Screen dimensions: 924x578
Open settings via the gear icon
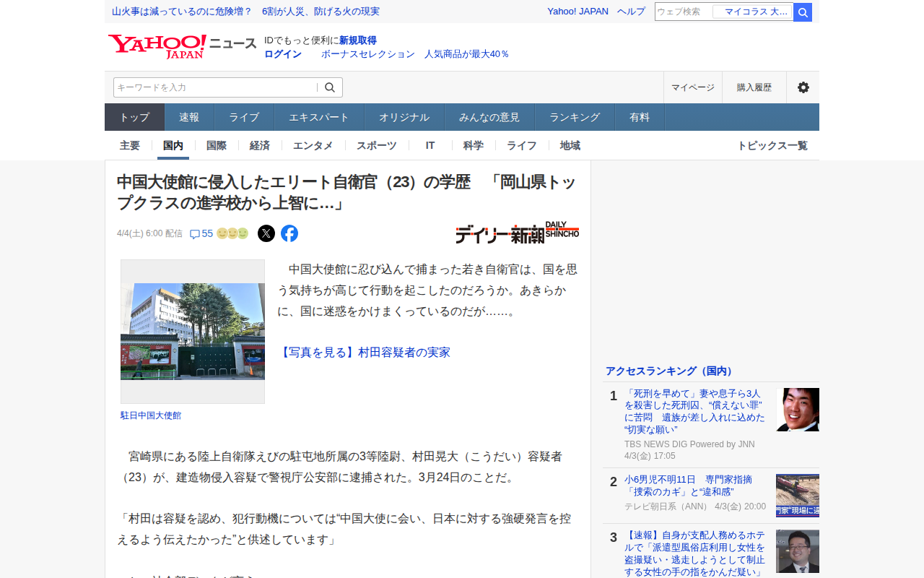(x=803, y=87)
